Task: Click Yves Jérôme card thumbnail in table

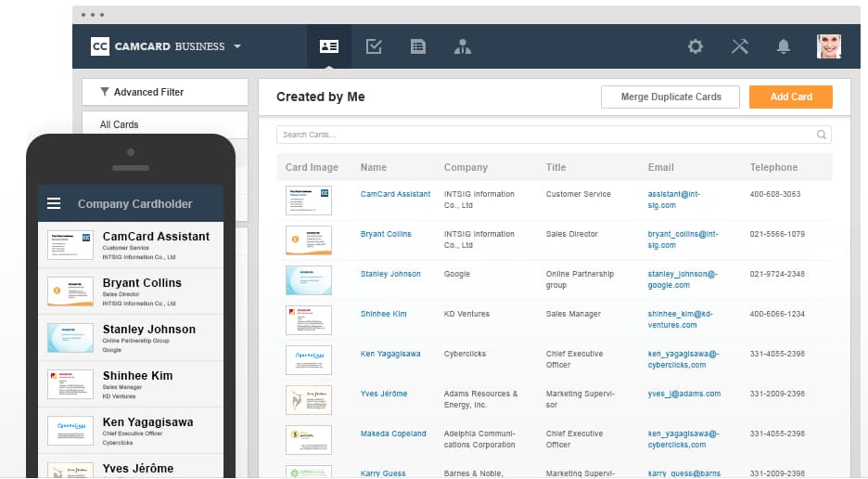Action: point(308,400)
